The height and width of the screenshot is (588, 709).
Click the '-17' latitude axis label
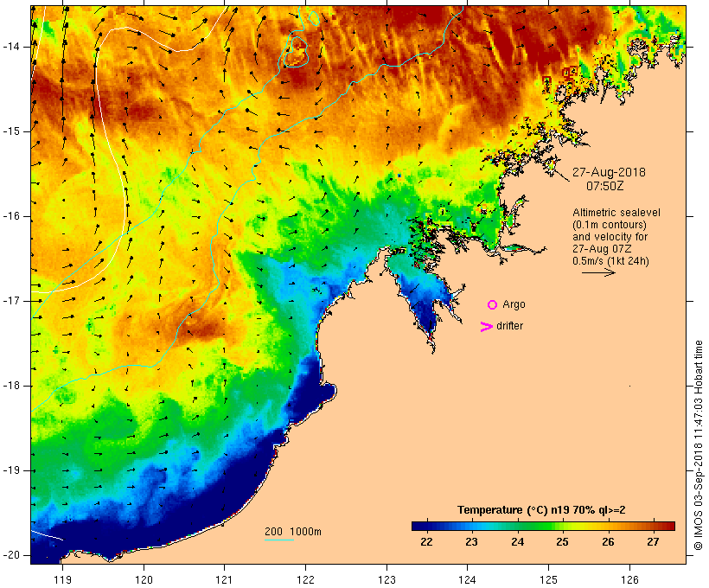coord(11,301)
